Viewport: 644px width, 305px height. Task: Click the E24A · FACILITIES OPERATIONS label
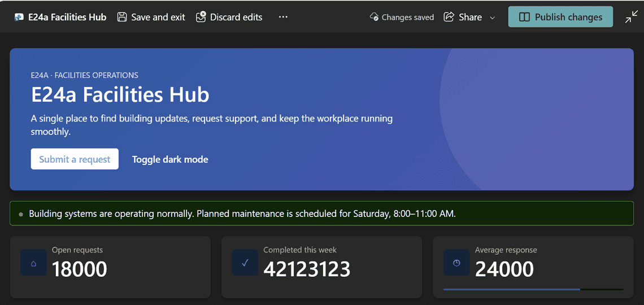tap(85, 75)
